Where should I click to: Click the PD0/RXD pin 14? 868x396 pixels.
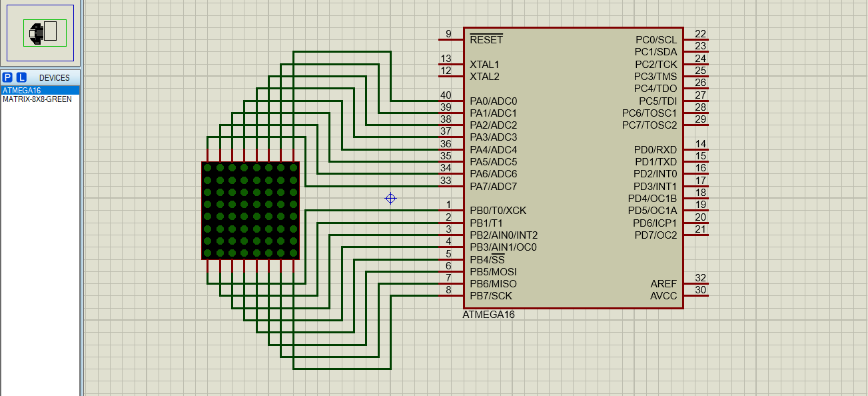click(x=697, y=150)
